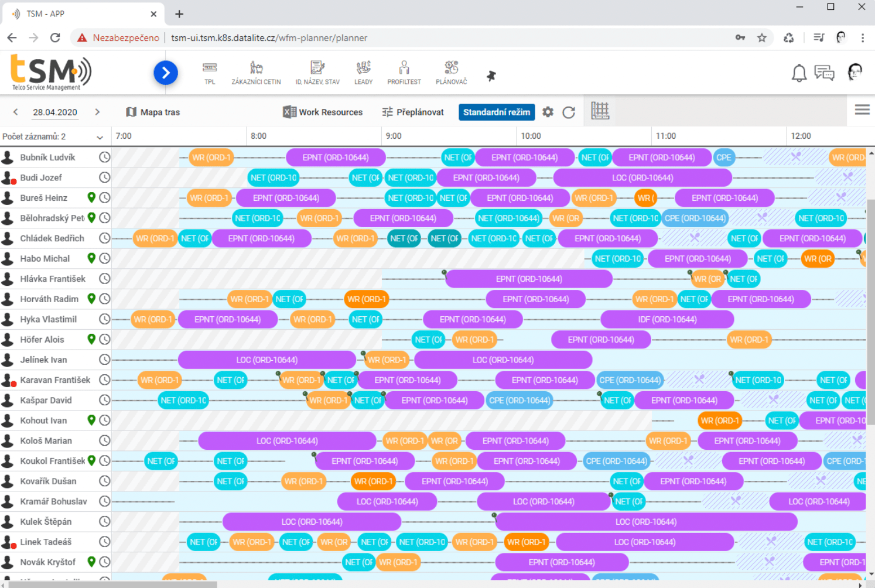
Task: Open the TPL toolbar icon
Action: (x=210, y=73)
